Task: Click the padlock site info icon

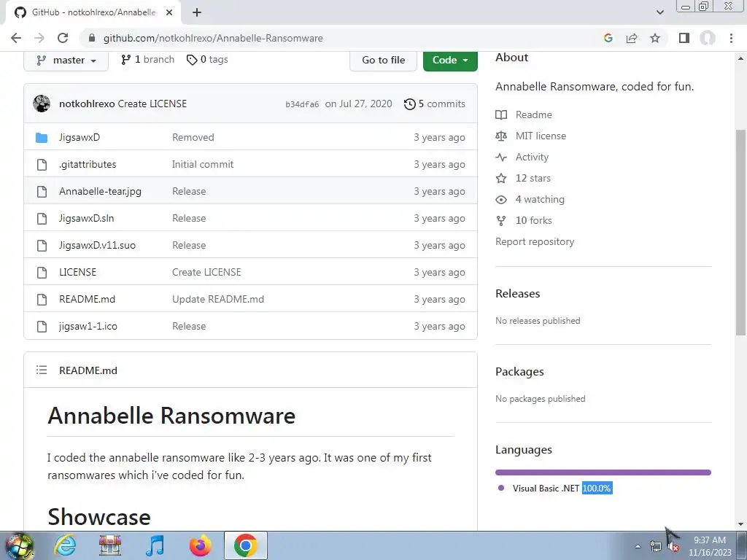Action: pyautogui.click(x=92, y=38)
